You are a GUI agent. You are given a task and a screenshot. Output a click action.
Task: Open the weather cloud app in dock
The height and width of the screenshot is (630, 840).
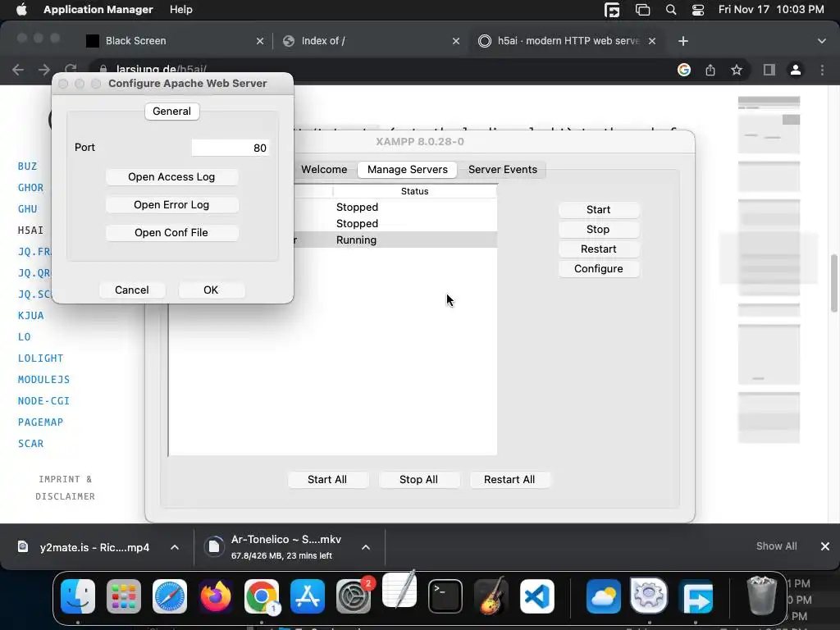point(603,596)
